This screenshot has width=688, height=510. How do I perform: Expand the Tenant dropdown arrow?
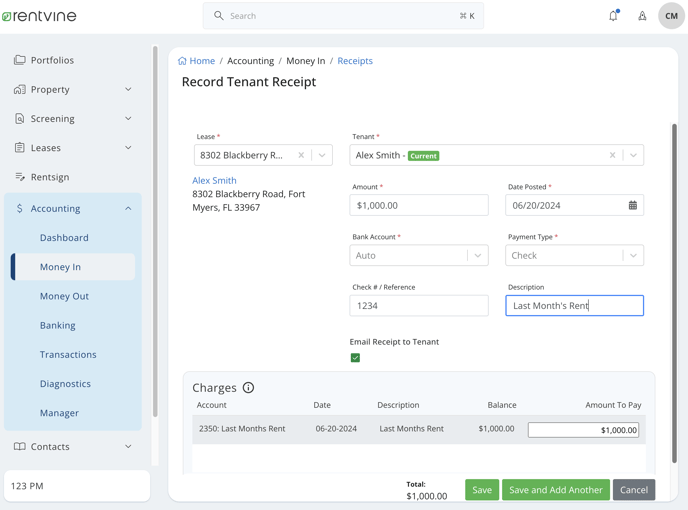coord(633,156)
